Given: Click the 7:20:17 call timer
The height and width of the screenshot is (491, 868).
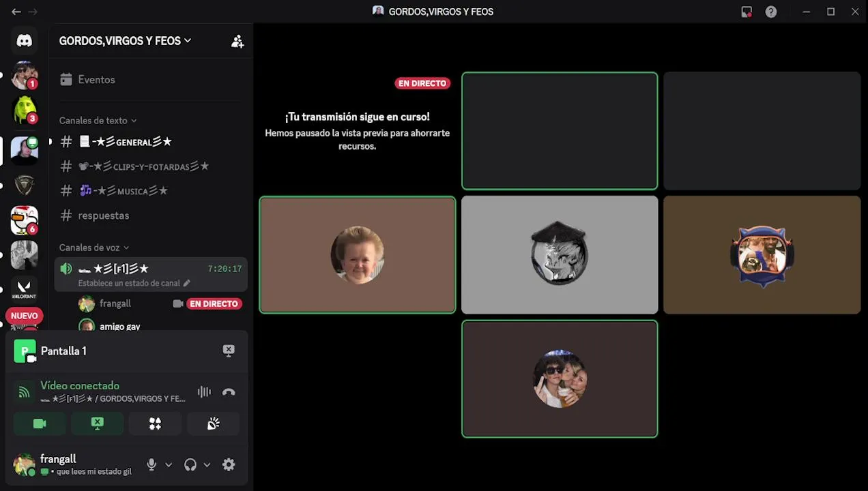Looking at the screenshot, I should [x=225, y=269].
